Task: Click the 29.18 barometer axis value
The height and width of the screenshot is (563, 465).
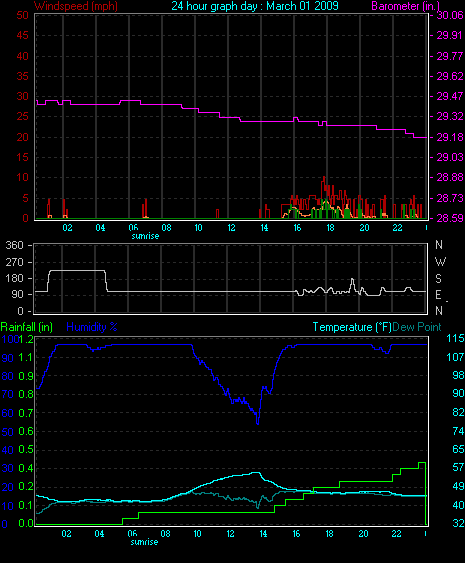Action: (x=450, y=137)
